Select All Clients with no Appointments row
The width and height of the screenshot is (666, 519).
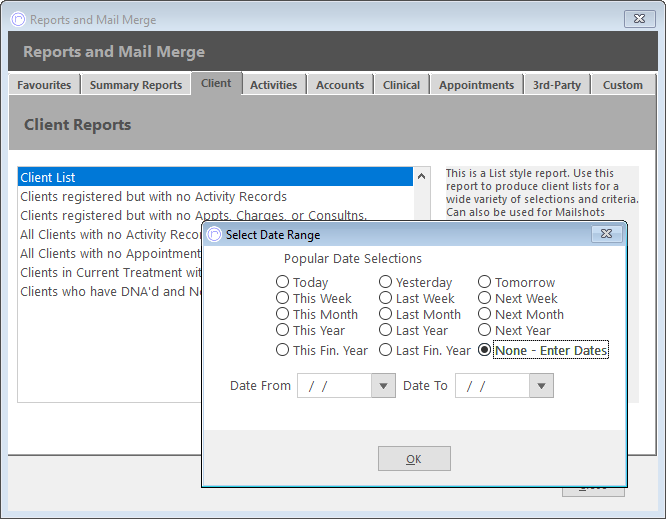110,254
